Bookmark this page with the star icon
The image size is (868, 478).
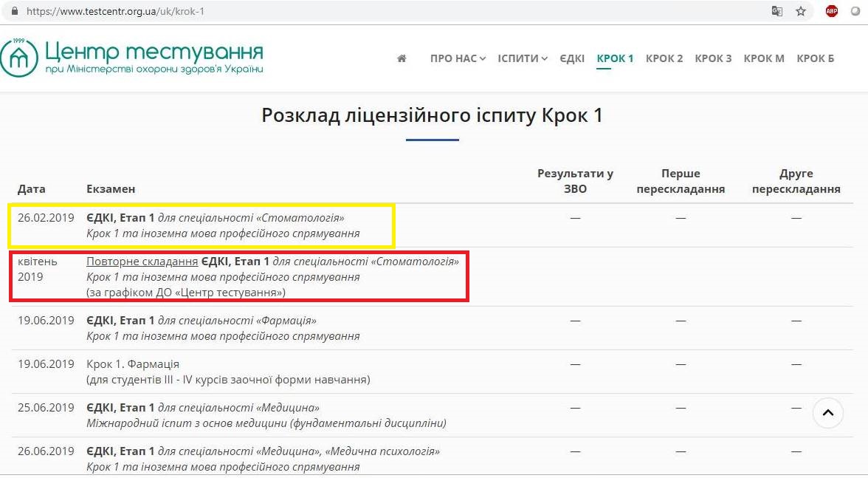coord(800,11)
